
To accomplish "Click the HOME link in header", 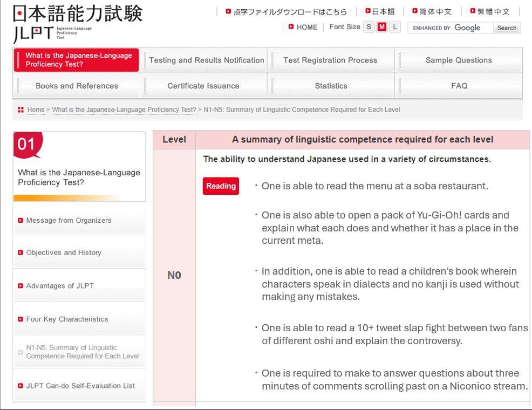I will pos(306,27).
